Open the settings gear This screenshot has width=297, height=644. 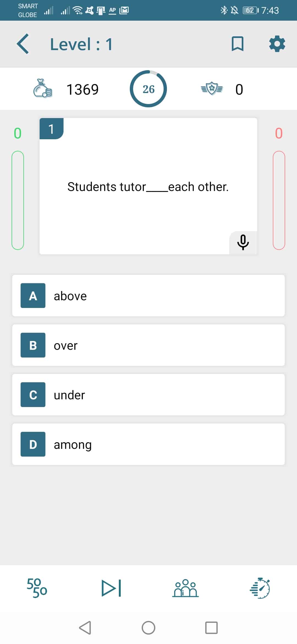point(277,44)
